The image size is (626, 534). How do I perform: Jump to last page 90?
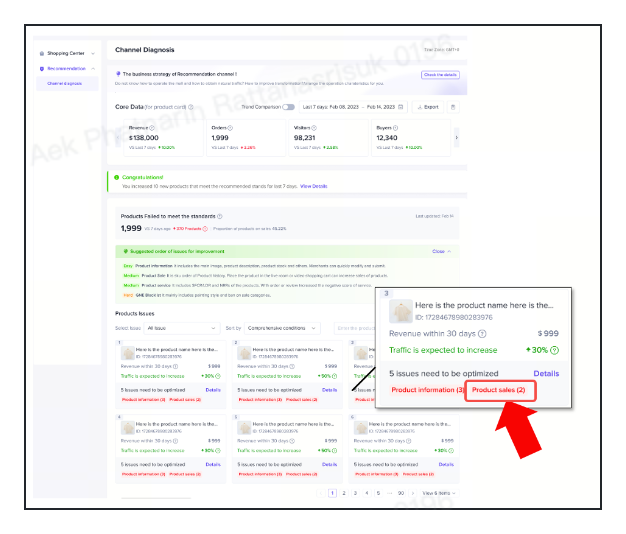click(401, 493)
